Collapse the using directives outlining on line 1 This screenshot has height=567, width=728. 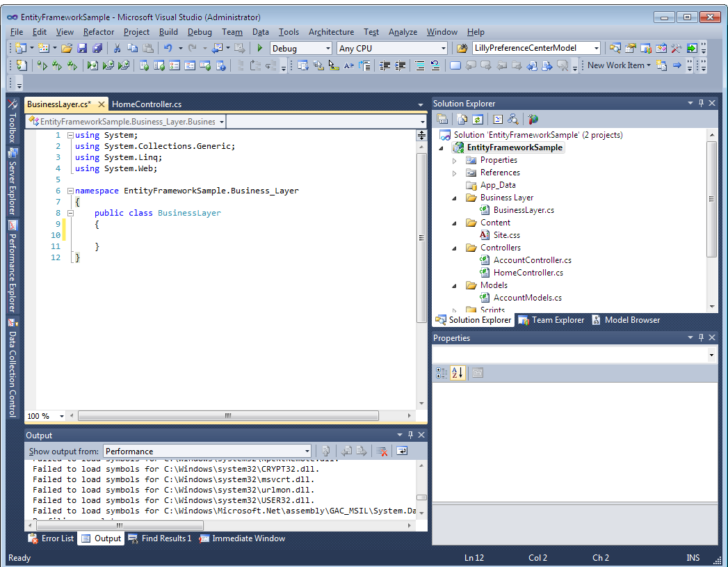pos(70,135)
